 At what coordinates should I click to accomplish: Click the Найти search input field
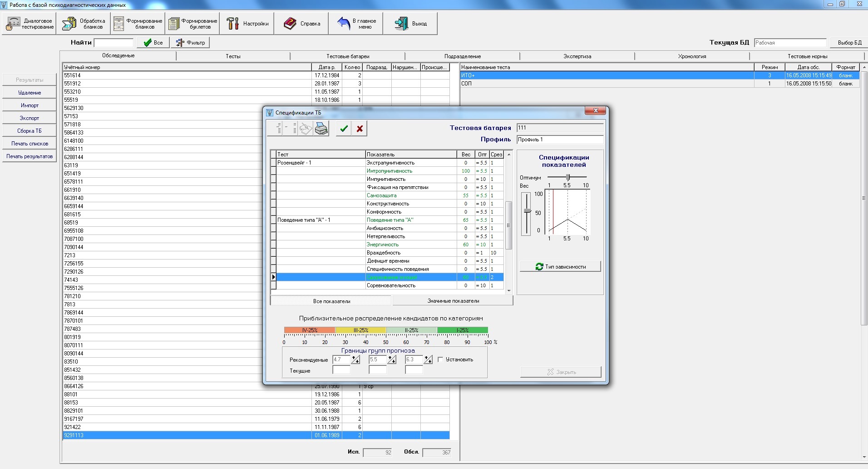pos(113,43)
